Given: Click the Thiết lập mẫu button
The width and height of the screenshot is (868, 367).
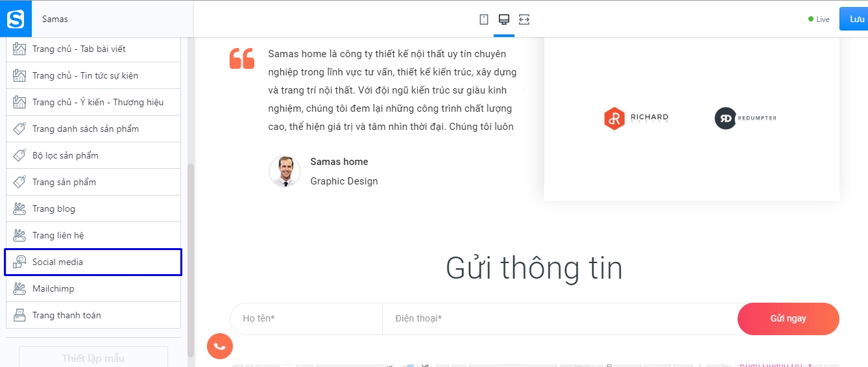Looking at the screenshot, I should (93, 358).
